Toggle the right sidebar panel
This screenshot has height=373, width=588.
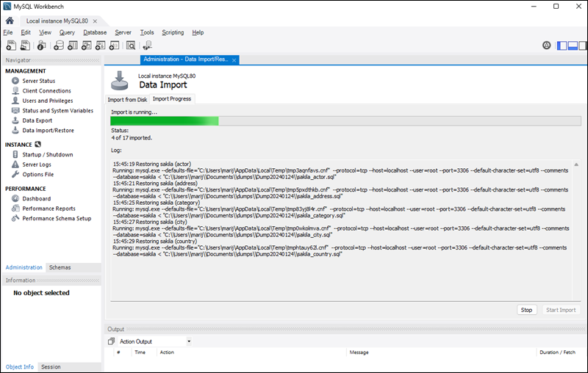click(x=583, y=46)
